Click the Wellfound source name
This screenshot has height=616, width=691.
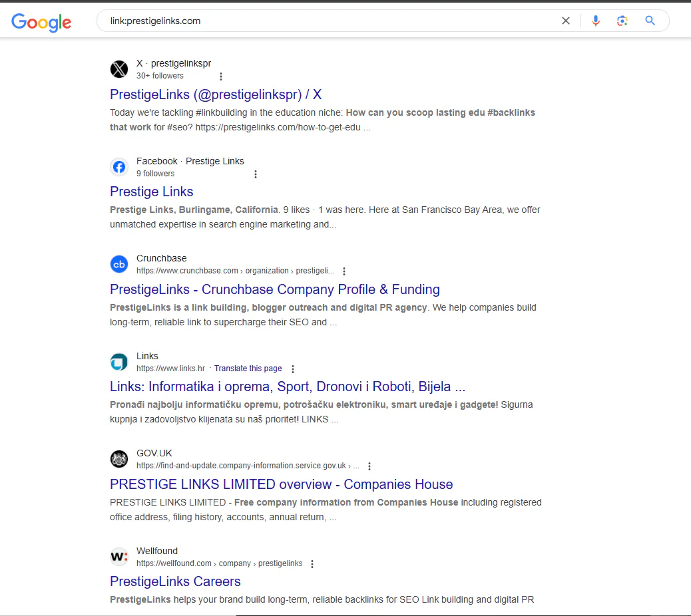coord(157,551)
